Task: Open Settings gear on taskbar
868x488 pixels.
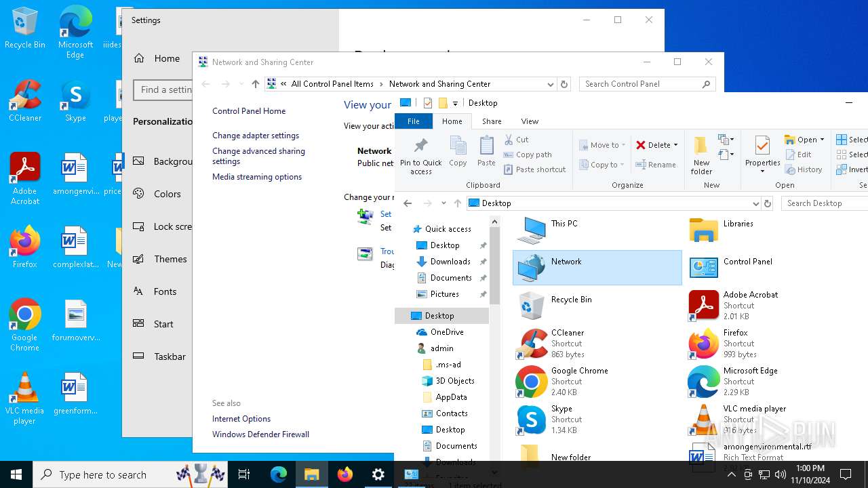Action: [378, 474]
